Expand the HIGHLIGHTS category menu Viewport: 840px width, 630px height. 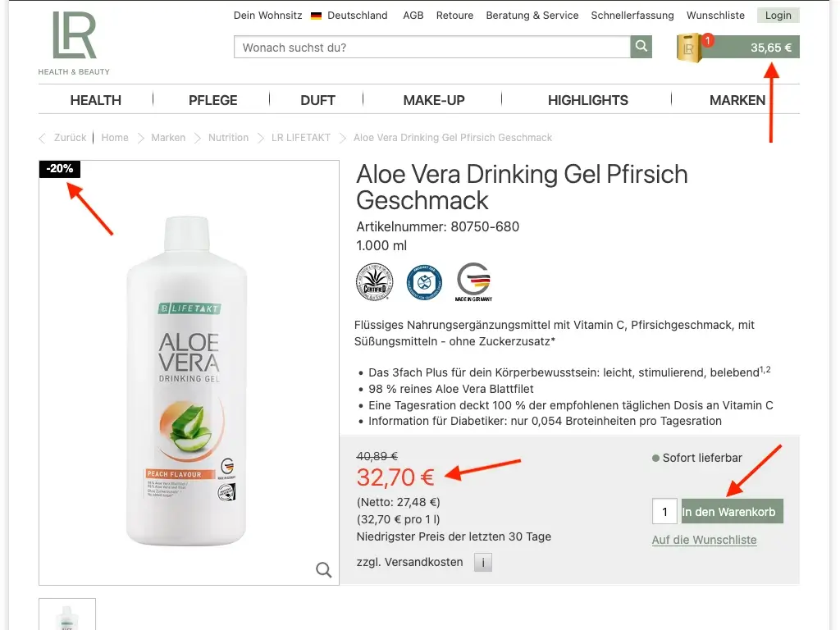(x=587, y=100)
